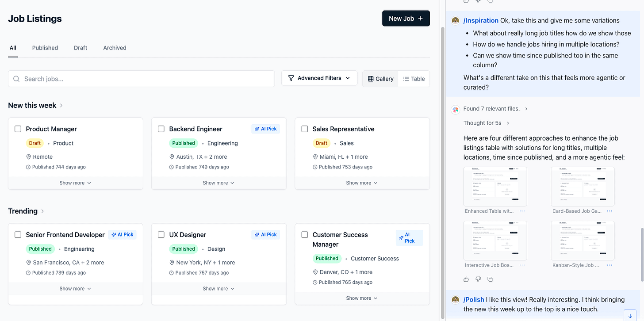Screen dimensions: 644x321
Task: Expand Show more on Product Manager card
Action: [75, 183]
